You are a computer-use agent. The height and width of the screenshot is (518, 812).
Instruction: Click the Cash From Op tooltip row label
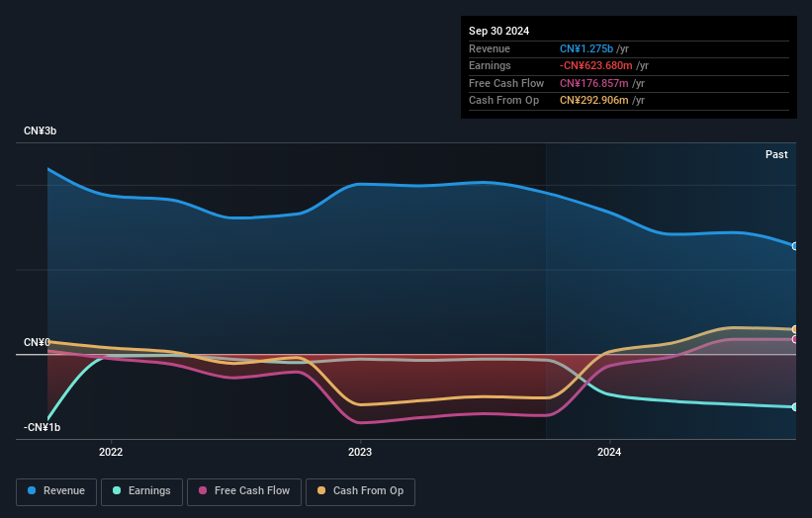click(503, 101)
